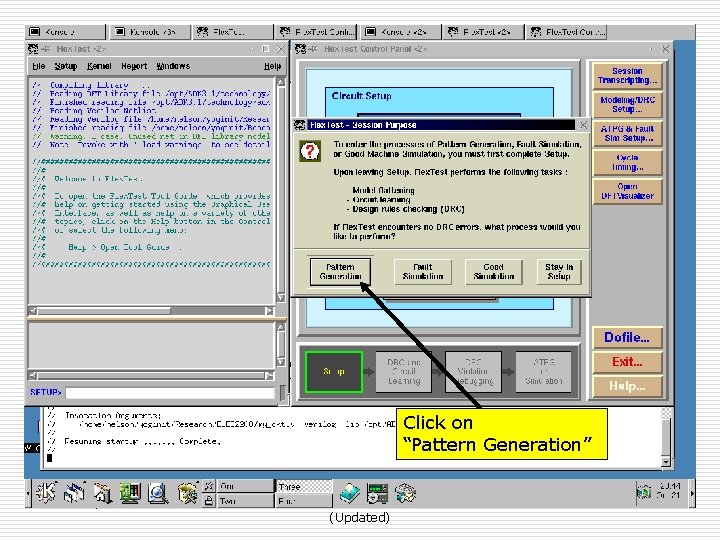Choose the Fault Simulation button

(x=423, y=272)
